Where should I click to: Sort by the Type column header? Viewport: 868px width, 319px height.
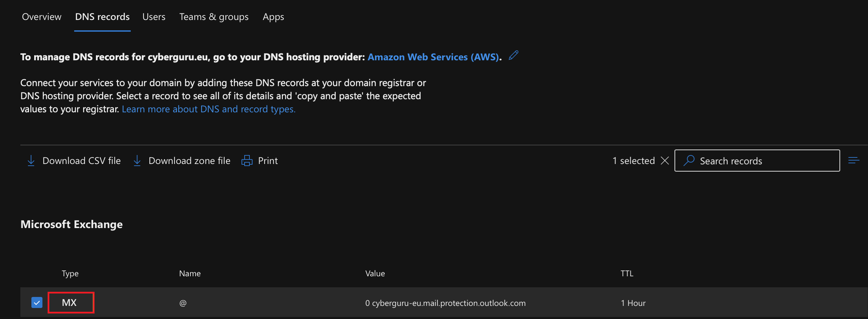(70, 274)
